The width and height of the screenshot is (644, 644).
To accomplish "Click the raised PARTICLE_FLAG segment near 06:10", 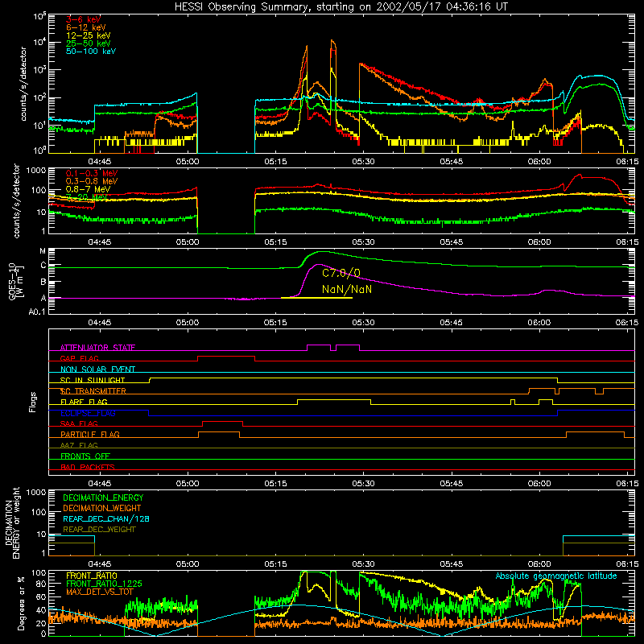I will (595, 432).
